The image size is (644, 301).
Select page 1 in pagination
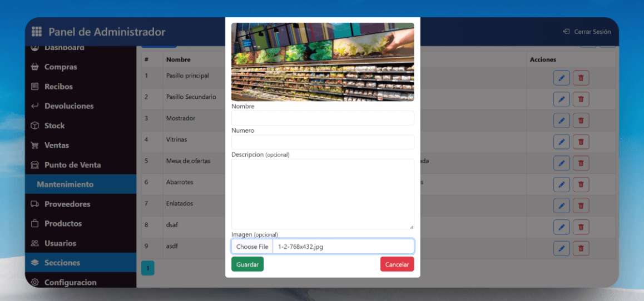148,268
